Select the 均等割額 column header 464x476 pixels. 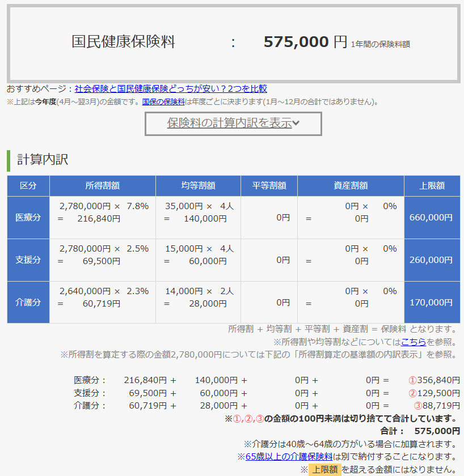pos(198,186)
